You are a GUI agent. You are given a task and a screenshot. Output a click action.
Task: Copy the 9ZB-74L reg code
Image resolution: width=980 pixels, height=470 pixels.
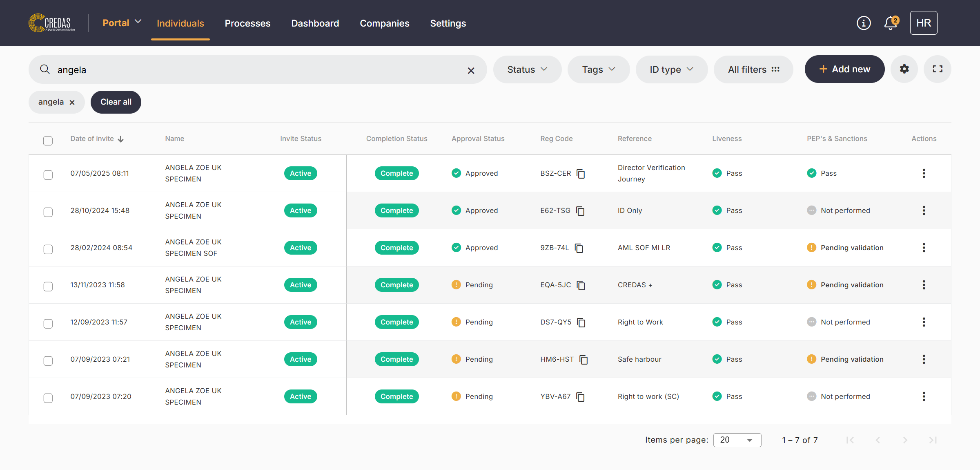pos(579,248)
